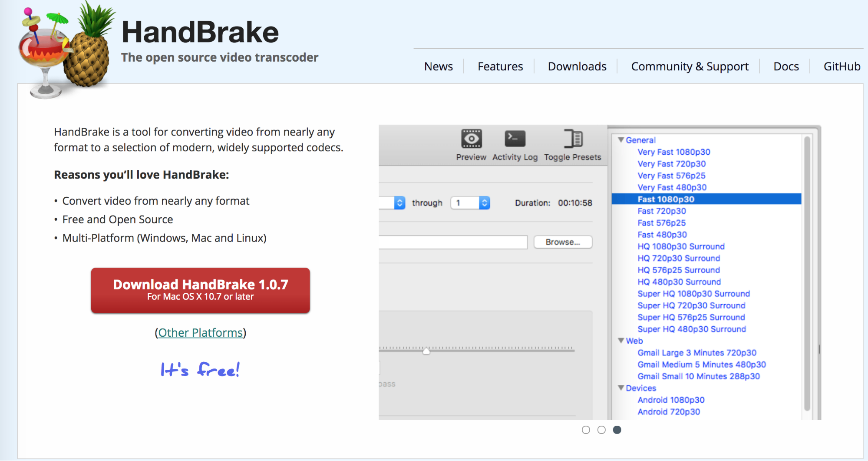868x461 pixels.
Task: Select Very Fast 576p25 preset
Action: [x=671, y=176]
